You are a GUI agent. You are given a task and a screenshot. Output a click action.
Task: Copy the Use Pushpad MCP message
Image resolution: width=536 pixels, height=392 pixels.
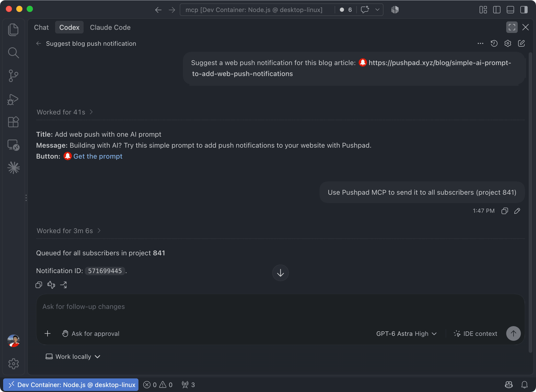[x=505, y=211]
